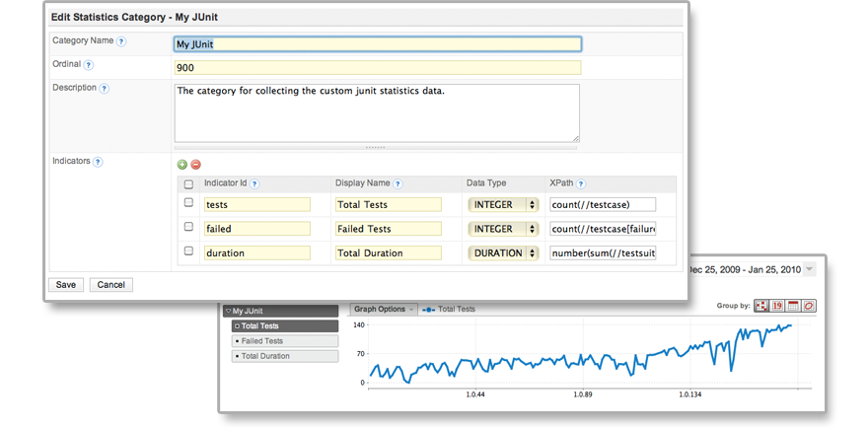Click the '1.0.44' x-axis label
Viewport: 868px width, 429px height.
coord(475,395)
